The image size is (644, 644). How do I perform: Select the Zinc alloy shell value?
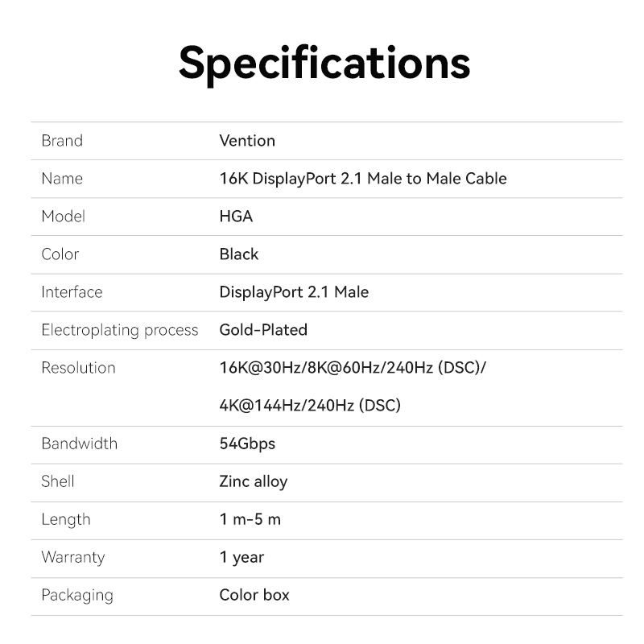point(253,481)
